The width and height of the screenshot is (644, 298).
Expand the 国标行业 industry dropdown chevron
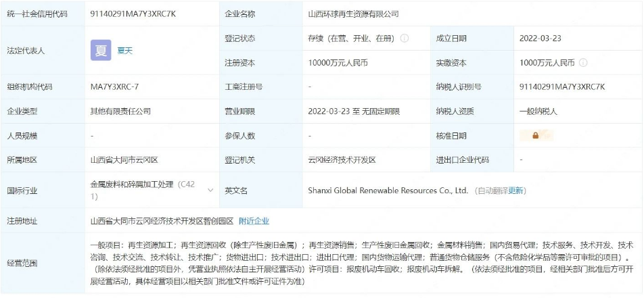click(x=210, y=191)
